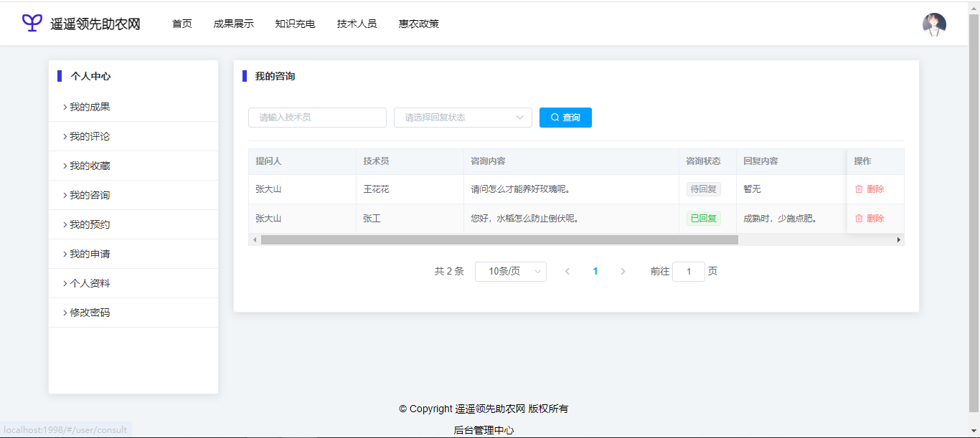This screenshot has width=980, height=438.
Task: Delete the consultation for 王花花
Action: coord(869,189)
